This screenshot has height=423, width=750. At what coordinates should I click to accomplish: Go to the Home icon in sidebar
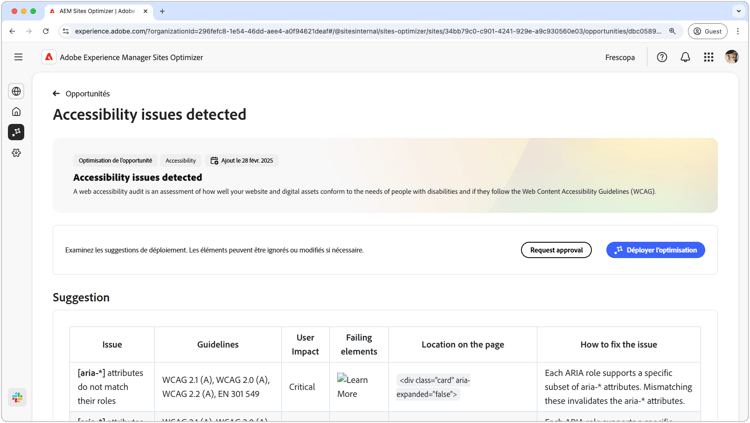point(16,111)
